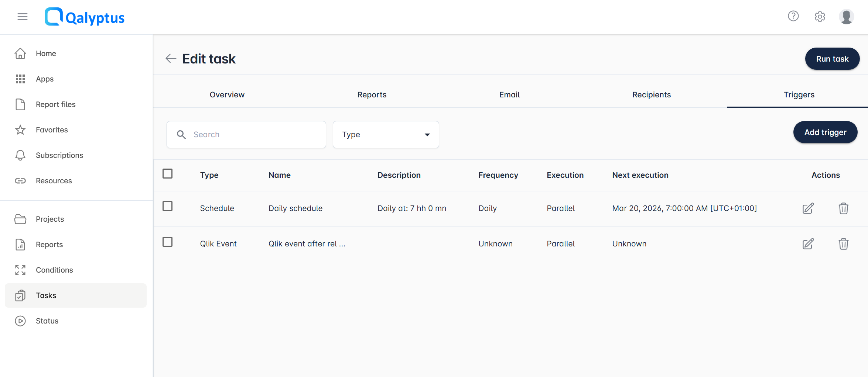This screenshot has width=868, height=377.
Task: Switch to the Recipients tab
Action: (651, 95)
